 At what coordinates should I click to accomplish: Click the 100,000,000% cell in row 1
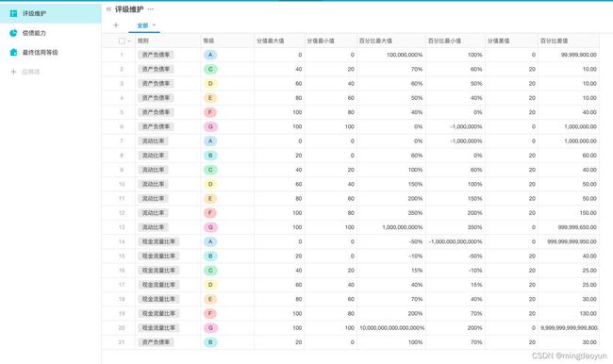(x=391, y=55)
